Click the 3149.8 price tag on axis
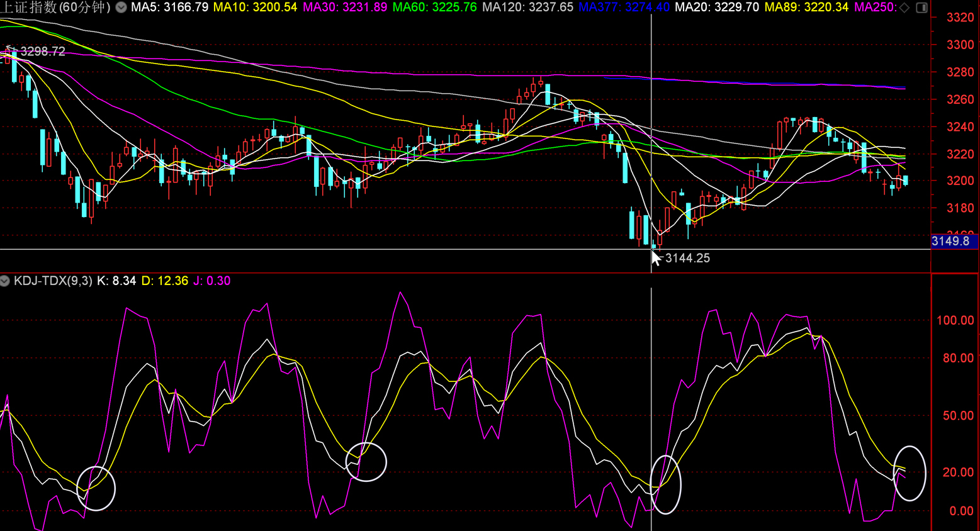The image size is (980, 531). [x=950, y=242]
